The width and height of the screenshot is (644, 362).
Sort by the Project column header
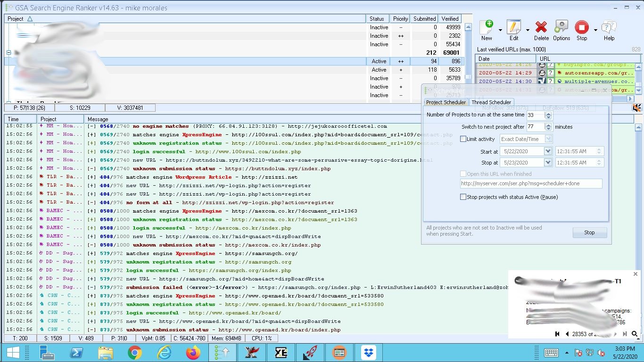(185, 19)
